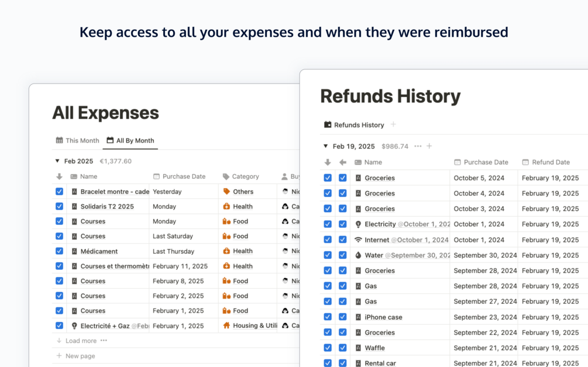This screenshot has width=588, height=367.
Task: Open the Feb 19, 2025 group options menu
Action: point(418,147)
